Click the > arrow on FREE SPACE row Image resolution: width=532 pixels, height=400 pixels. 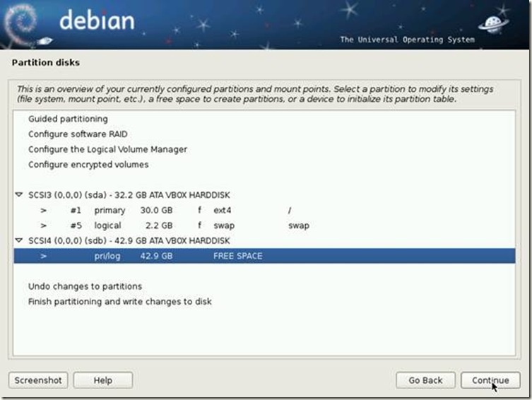[x=43, y=256]
